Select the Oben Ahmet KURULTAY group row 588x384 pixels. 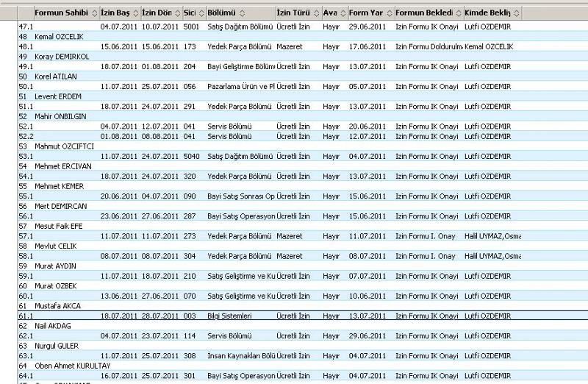coord(303,366)
